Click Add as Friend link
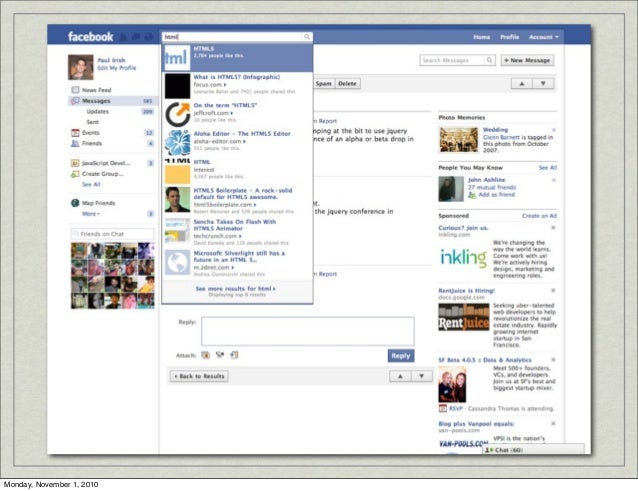The width and height of the screenshot is (638, 491). 496,195
